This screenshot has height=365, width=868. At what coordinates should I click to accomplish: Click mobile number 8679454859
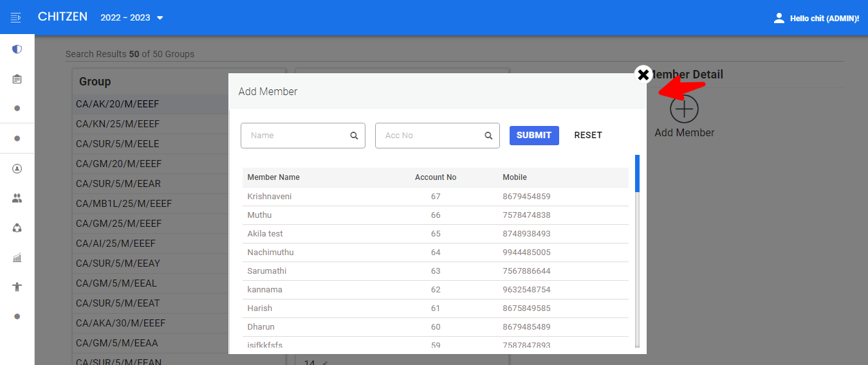(x=526, y=197)
